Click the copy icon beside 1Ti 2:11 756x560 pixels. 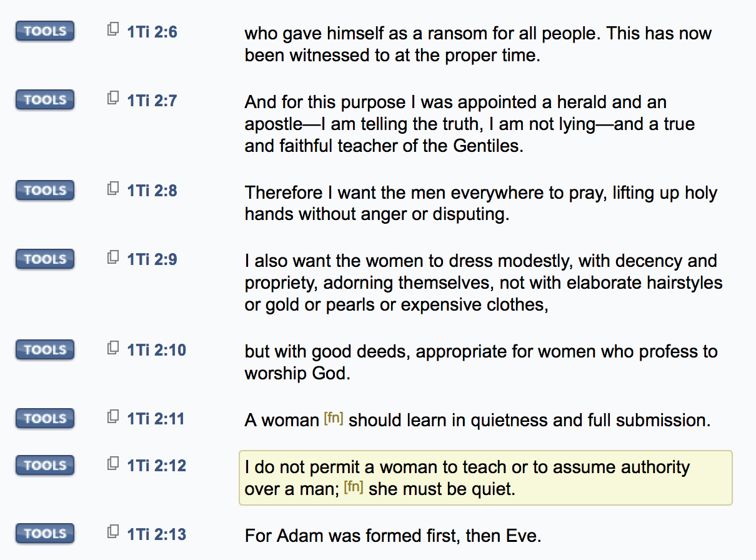(x=113, y=416)
